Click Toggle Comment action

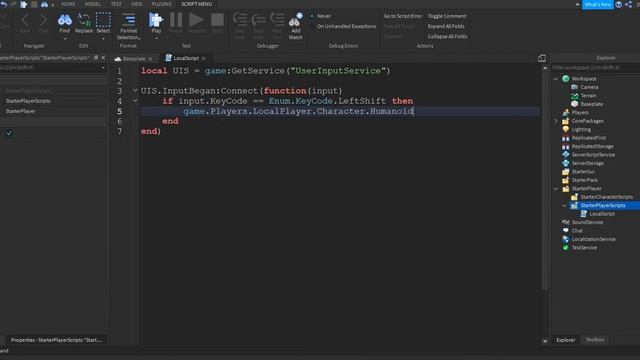coord(447,16)
